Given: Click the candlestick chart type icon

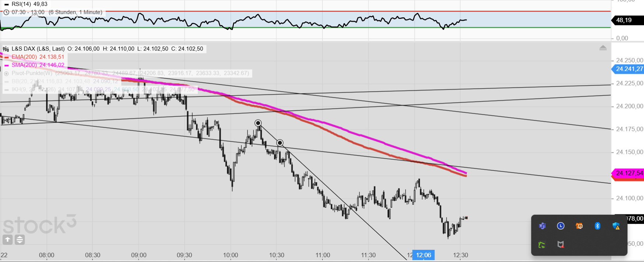Looking at the screenshot, I should coord(6,49).
